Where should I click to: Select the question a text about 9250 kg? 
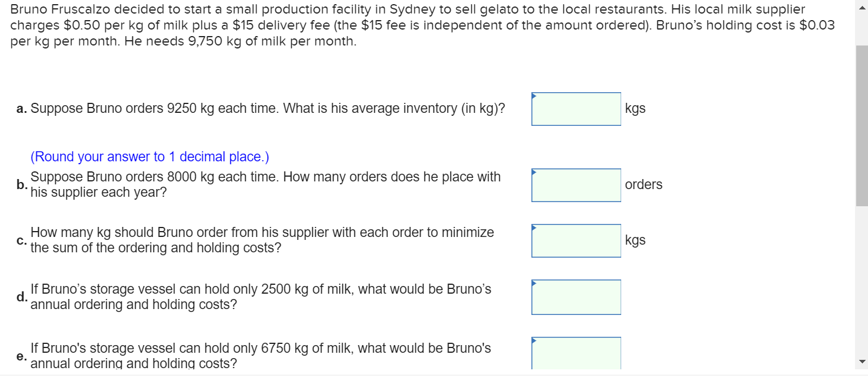[x=269, y=108]
